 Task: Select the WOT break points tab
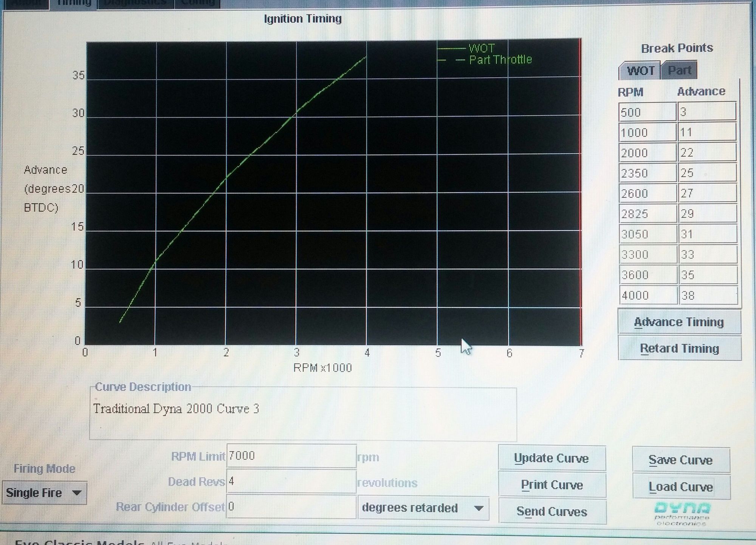[640, 71]
